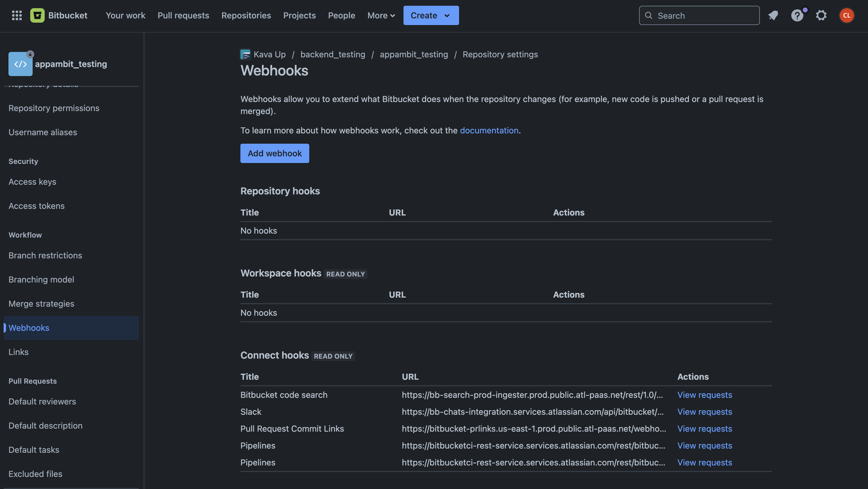868x489 pixels.
Task: View requests for the Slack hook
Action: [x=705, y=411]
